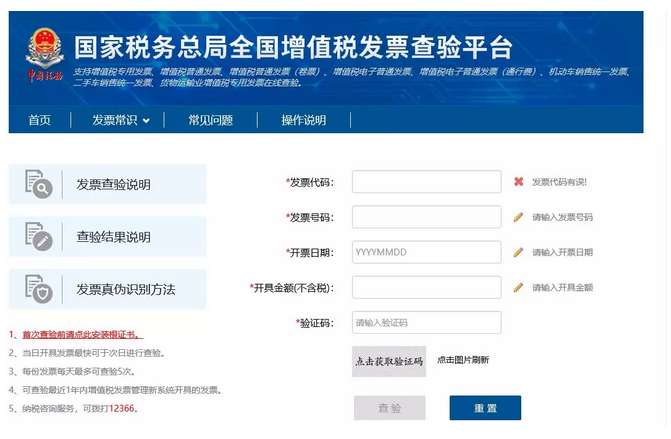Go to the 常见问题 page
Screen dimensions: 671x439
coord(211,120)
